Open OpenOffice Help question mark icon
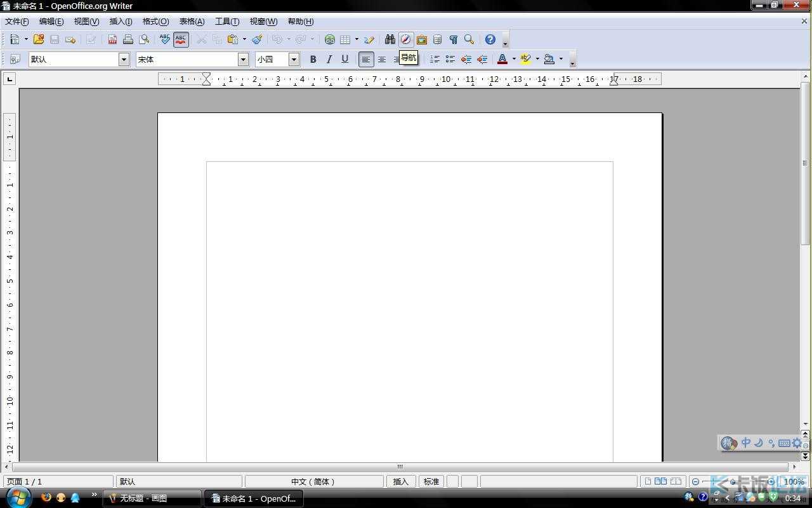Image resolution: width=812 pixels, height=508 pixels. click(x=490, y=39)
